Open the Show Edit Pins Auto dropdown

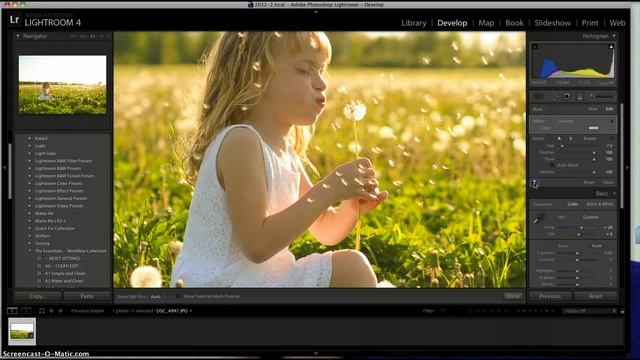[x=157, y=297]
